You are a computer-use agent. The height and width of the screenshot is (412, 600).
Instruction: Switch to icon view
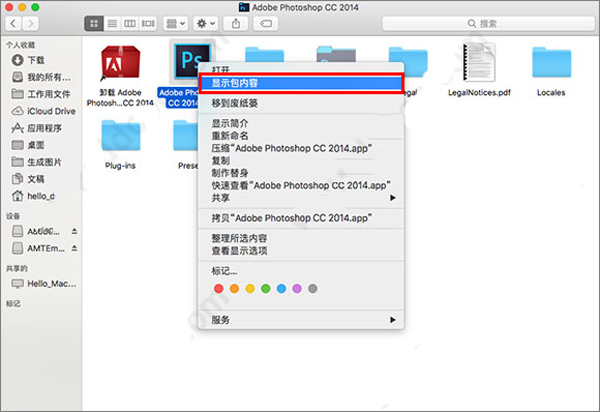click(x=94, y=24)
